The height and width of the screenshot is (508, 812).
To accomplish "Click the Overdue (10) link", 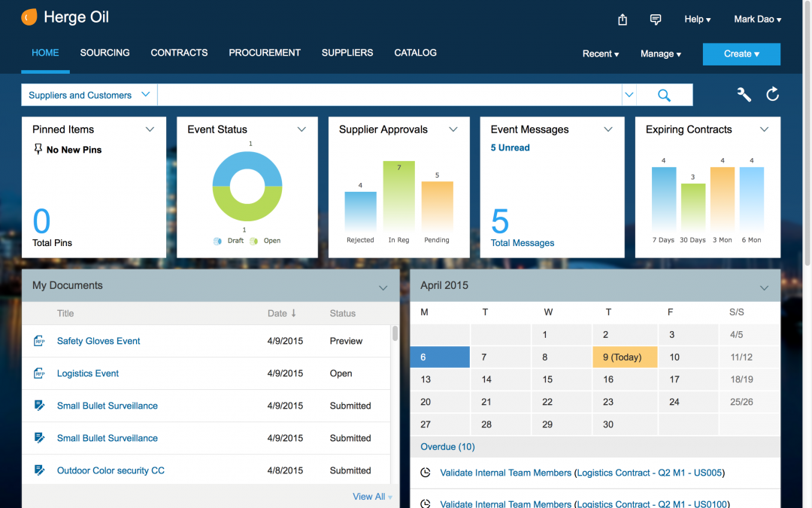I will (x=447, y=447).
